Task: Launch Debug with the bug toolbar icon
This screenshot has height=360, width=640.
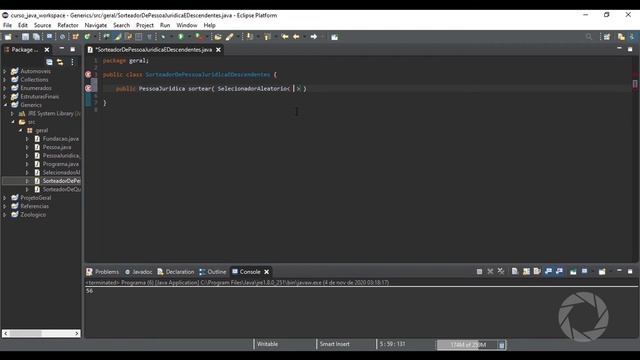Action: [163, 37]
